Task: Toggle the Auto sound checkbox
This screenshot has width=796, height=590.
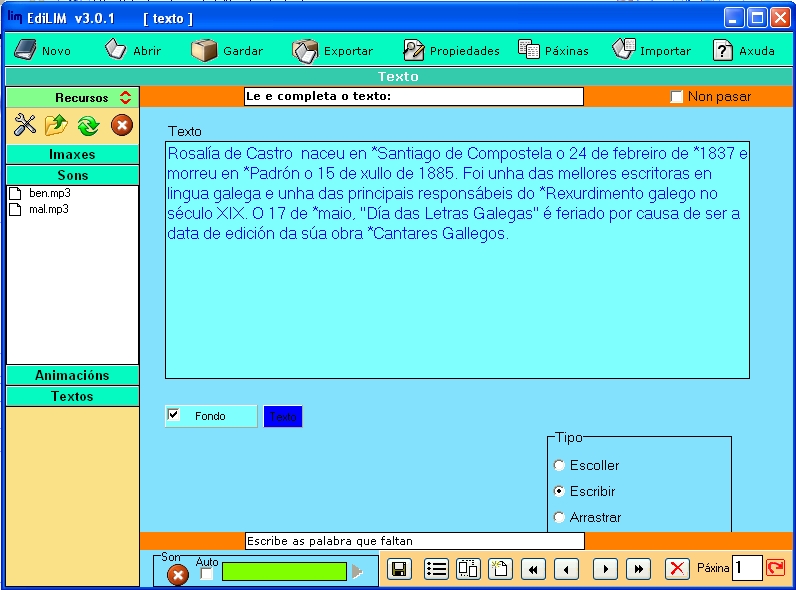Action: pyautogui.click(x=206, y=574)
